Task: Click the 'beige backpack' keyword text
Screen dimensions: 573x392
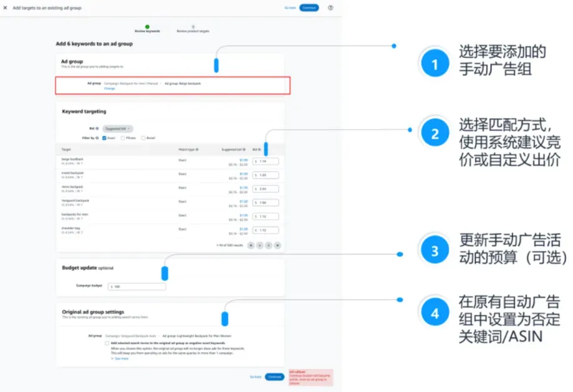Action: tap(72, 160)
